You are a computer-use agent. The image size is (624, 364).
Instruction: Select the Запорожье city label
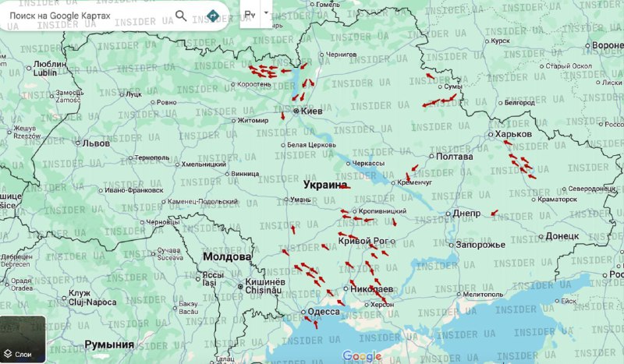pos(480,245)
